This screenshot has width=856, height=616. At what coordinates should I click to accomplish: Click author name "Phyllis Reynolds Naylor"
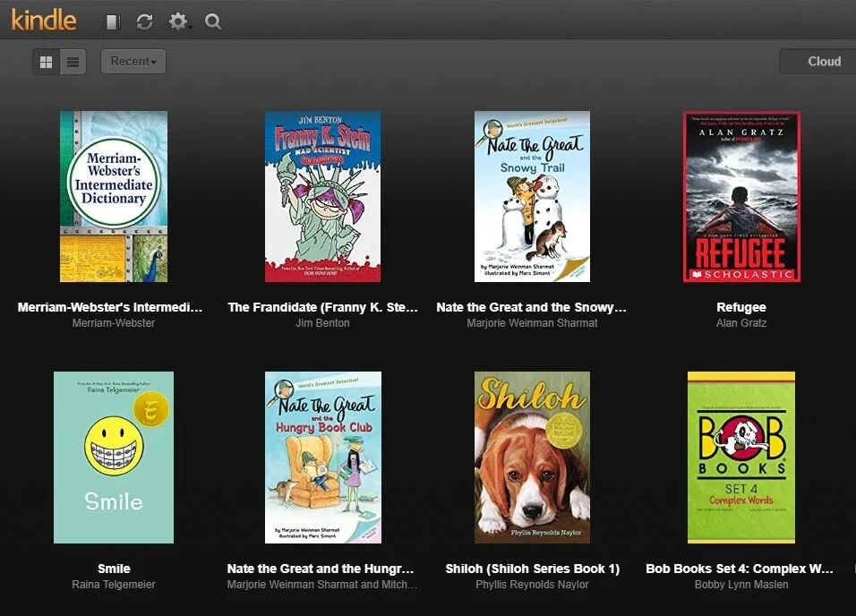click(532, 585)
